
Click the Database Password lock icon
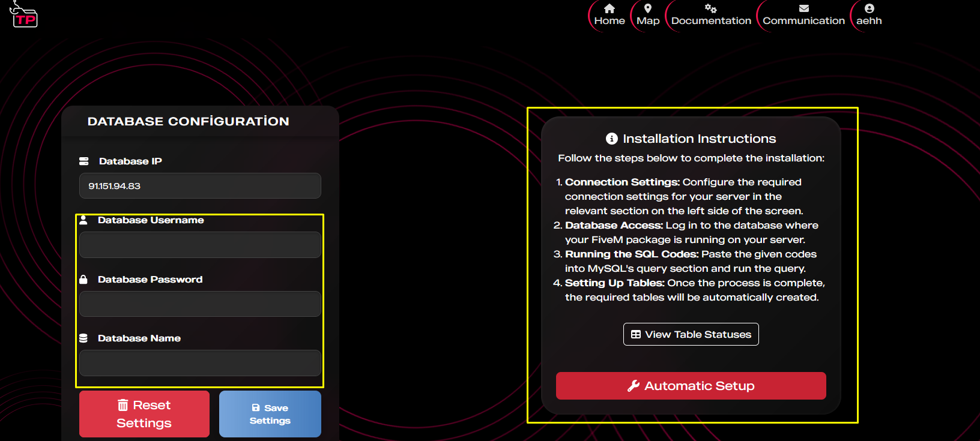click(83, 280)
